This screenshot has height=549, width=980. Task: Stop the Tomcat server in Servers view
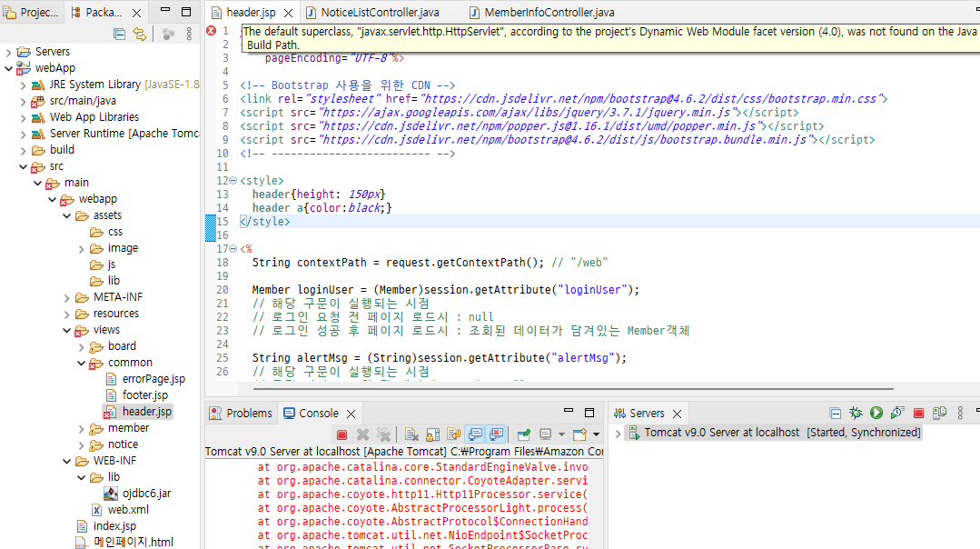[x=919, y=414]
